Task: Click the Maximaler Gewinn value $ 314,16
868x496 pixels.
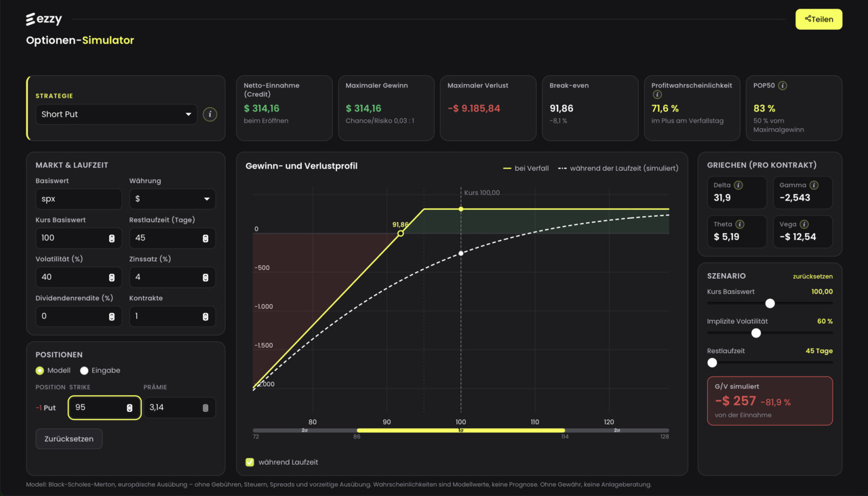Action: pos(363,108)
